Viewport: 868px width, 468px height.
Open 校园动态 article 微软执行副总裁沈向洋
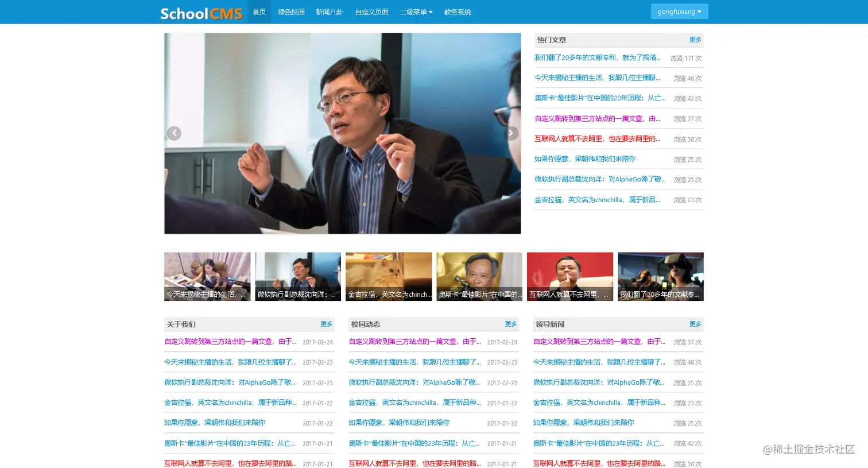coord(414,382)
